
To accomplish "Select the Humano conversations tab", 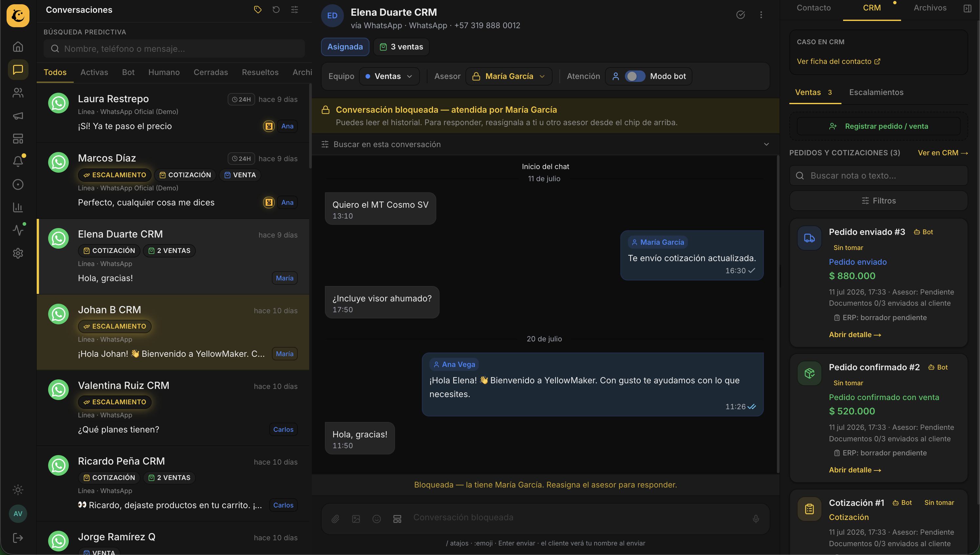I will tap(164, 72).
